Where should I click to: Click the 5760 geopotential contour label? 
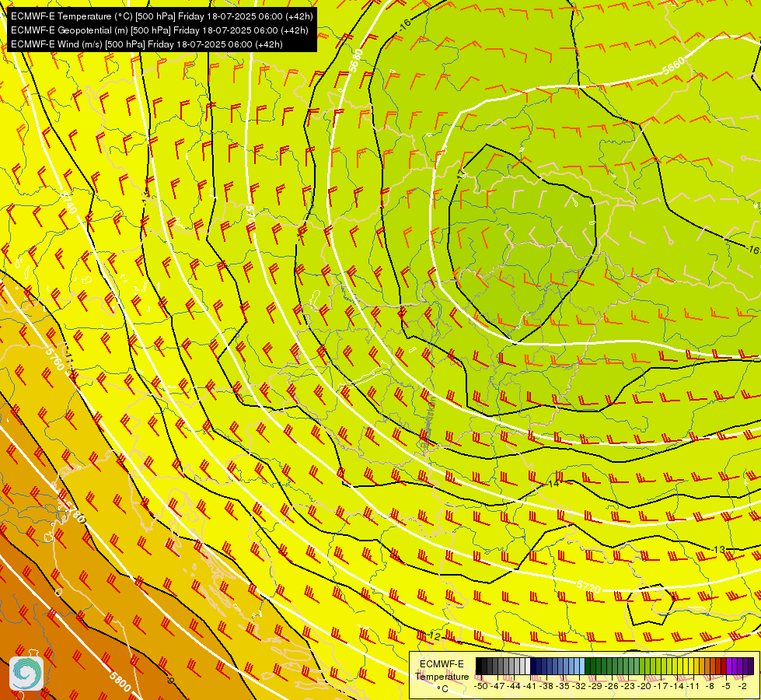click(55, 359)
